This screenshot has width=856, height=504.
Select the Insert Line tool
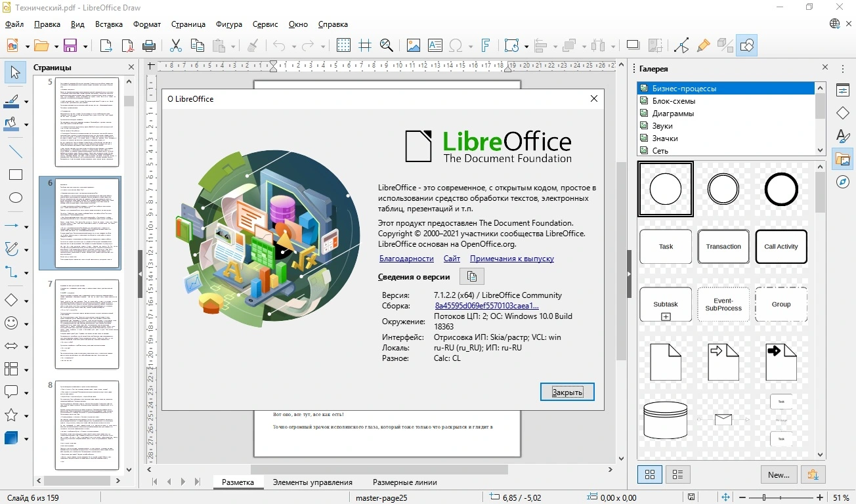[x=15, y=151]
